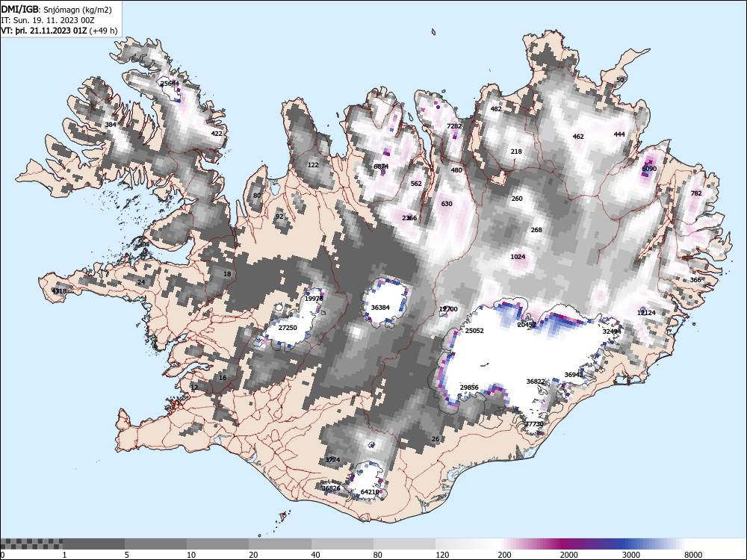This screenshot has height=560, width=747.
Task: Select the 260 value label
Action: [x=517, y=199]
